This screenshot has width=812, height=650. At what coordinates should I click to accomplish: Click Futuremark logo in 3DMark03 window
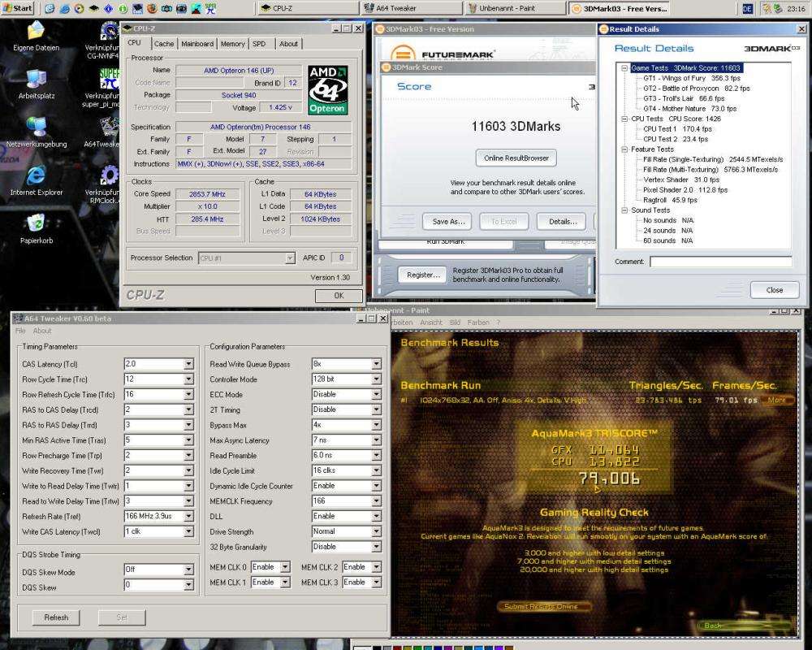[443, 54]
